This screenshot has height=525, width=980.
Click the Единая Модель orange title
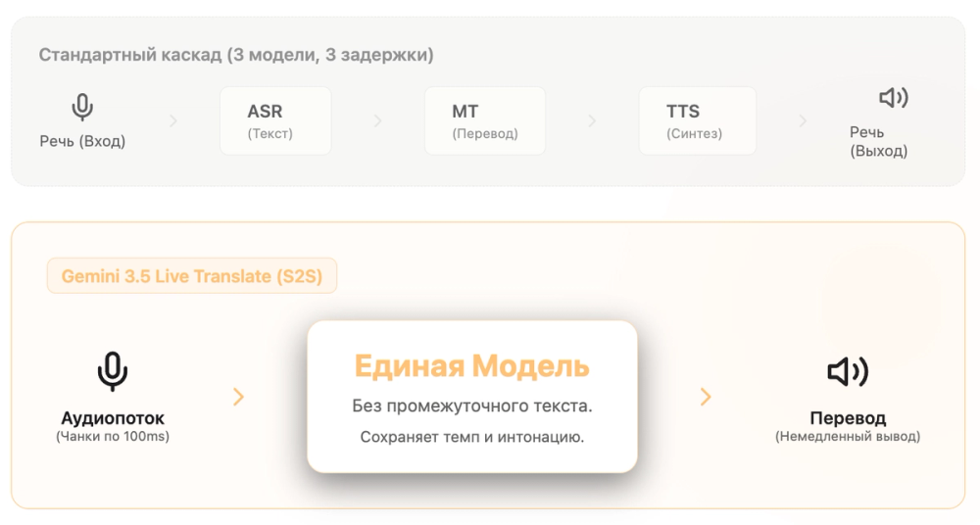click(x=472, y=366)
